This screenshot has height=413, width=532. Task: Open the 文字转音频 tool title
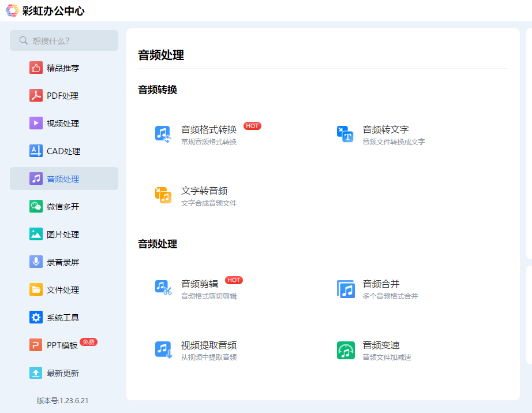(x=204, y=191)
